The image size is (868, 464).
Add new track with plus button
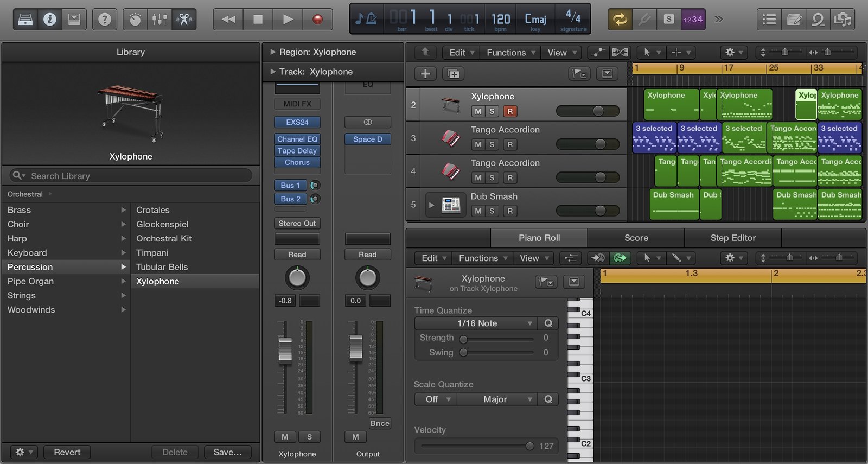click(x=425, y=74)
